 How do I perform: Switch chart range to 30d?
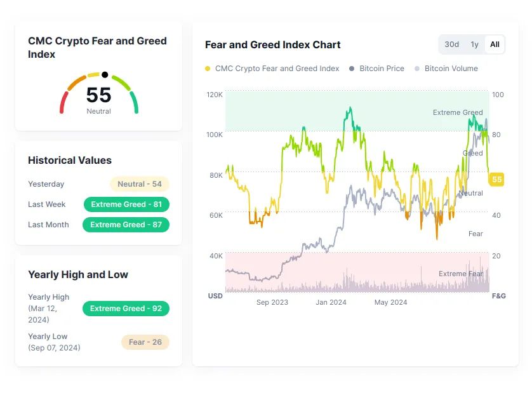click(451, 44)
